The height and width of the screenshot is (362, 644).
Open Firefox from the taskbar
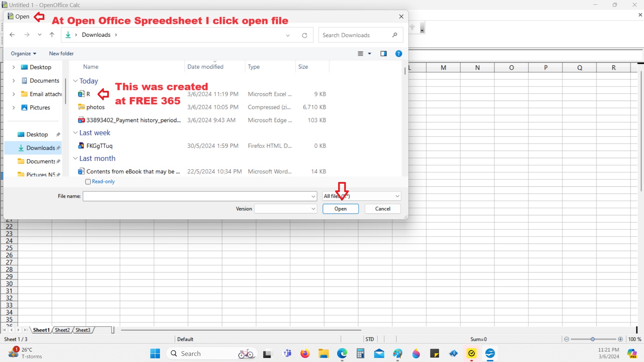[x=305, y=354]
